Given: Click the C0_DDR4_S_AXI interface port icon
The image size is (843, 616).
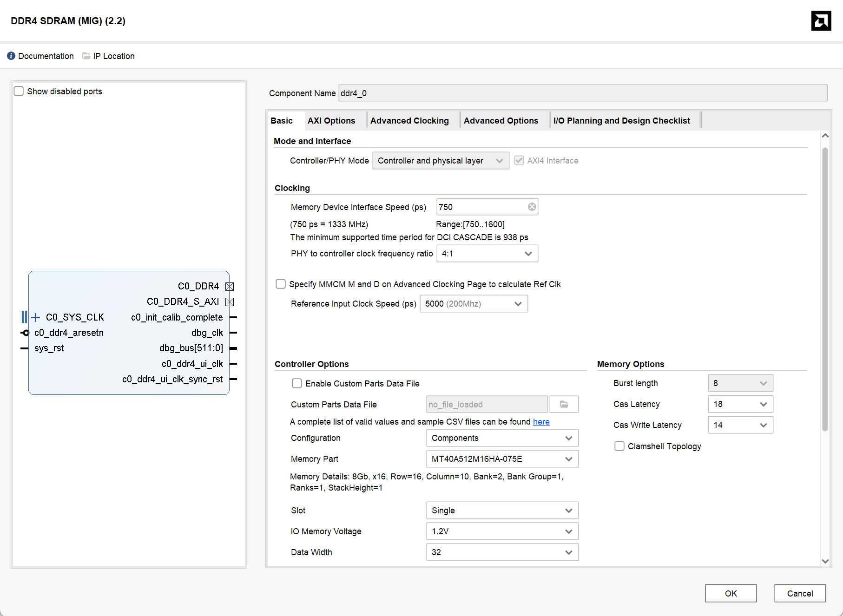Looking at the screenshot, I should [x=230, y=302].
